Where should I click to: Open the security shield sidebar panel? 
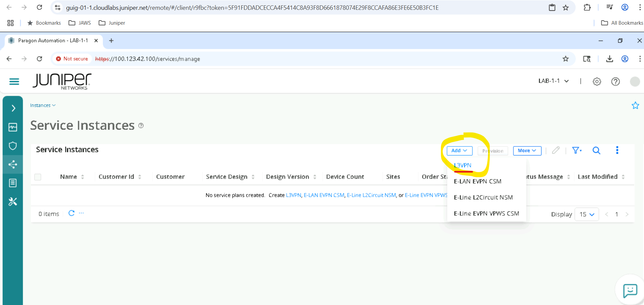coord(13,146)
